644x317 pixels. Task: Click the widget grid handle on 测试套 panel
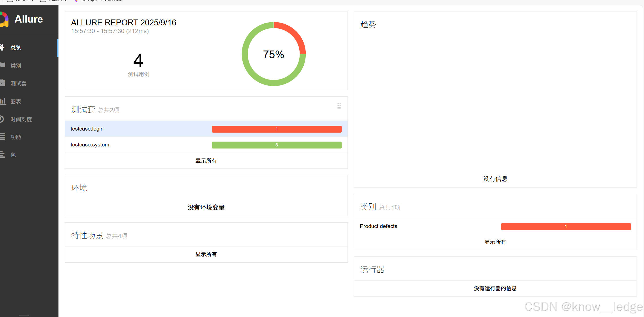[x=339, y=106]
